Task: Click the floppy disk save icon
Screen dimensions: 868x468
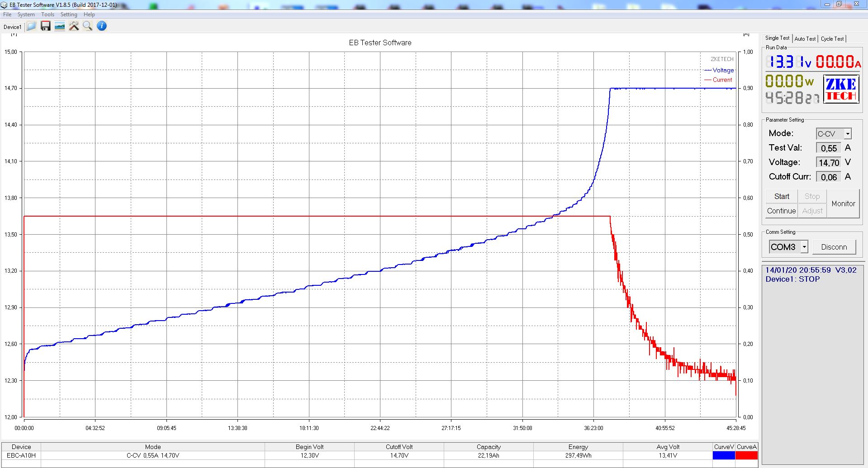Action: 45,26
